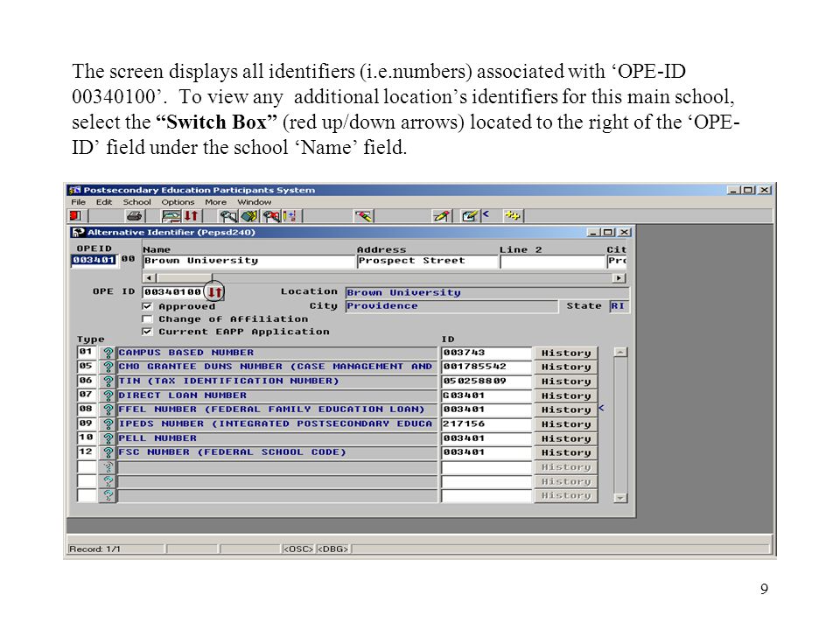840x630 pixels.
Task: View History for Pell Number
Action: point(566,438)
